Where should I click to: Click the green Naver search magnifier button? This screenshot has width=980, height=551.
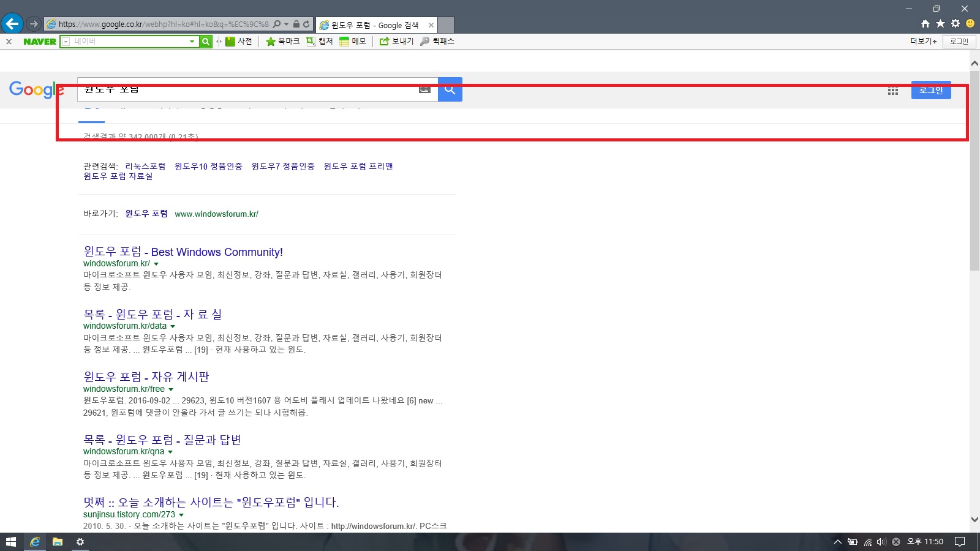click(x=206, y=42)
